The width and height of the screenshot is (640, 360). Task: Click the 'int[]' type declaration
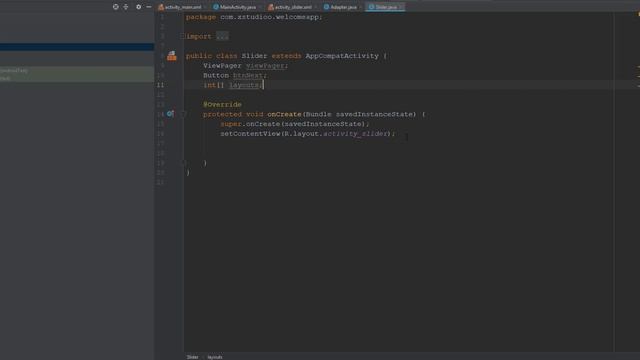[x=214, y=85]
